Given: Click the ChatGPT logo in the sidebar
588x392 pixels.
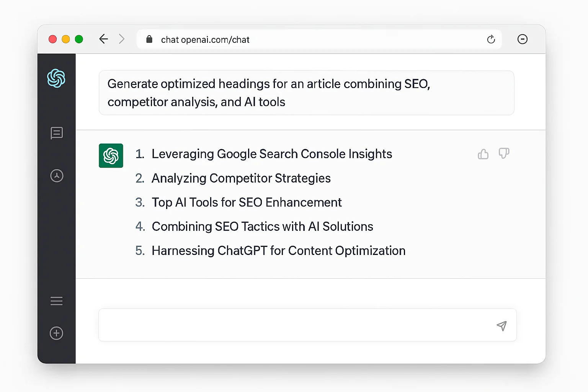Looking at the screenshot, I should [56, 79].
